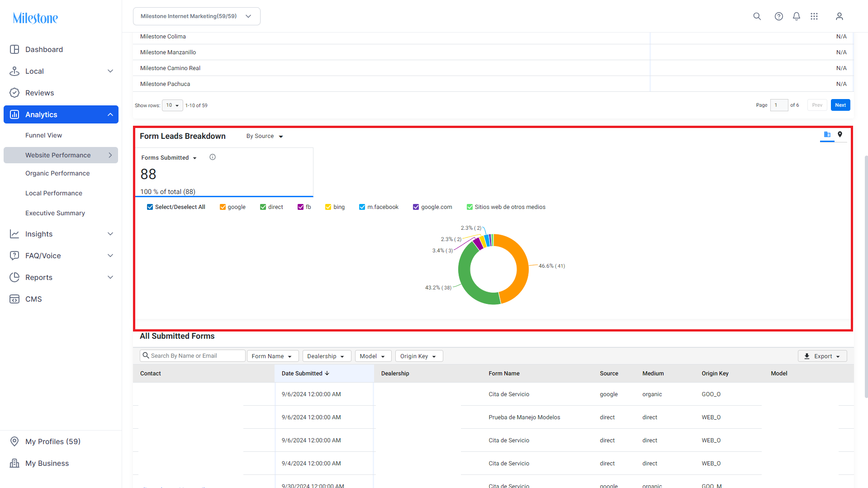Click the CMS code window icon

pyautogui.click(x=14, y=299)
